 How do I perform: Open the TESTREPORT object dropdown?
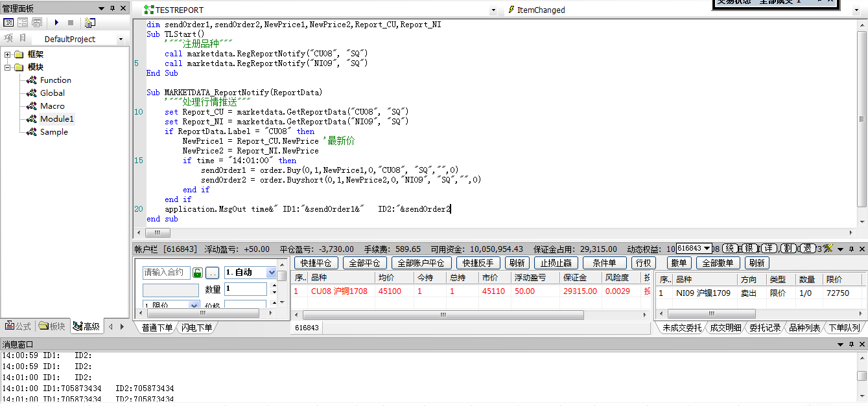(x=493, y=10)
